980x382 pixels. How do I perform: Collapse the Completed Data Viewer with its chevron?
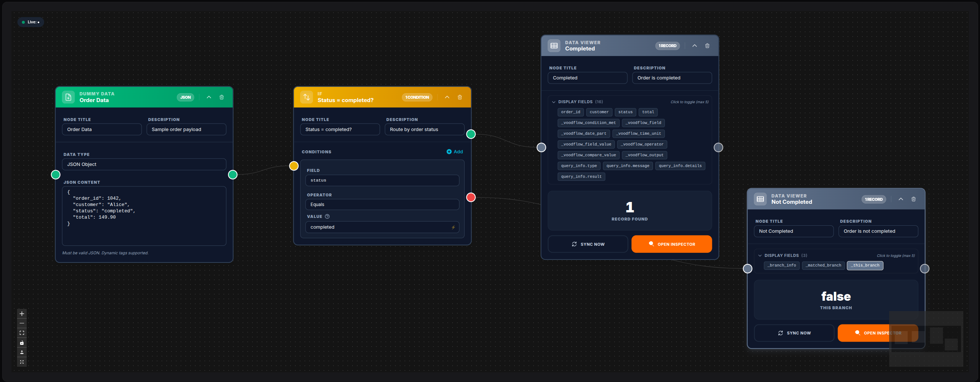[x=694, y=45]
